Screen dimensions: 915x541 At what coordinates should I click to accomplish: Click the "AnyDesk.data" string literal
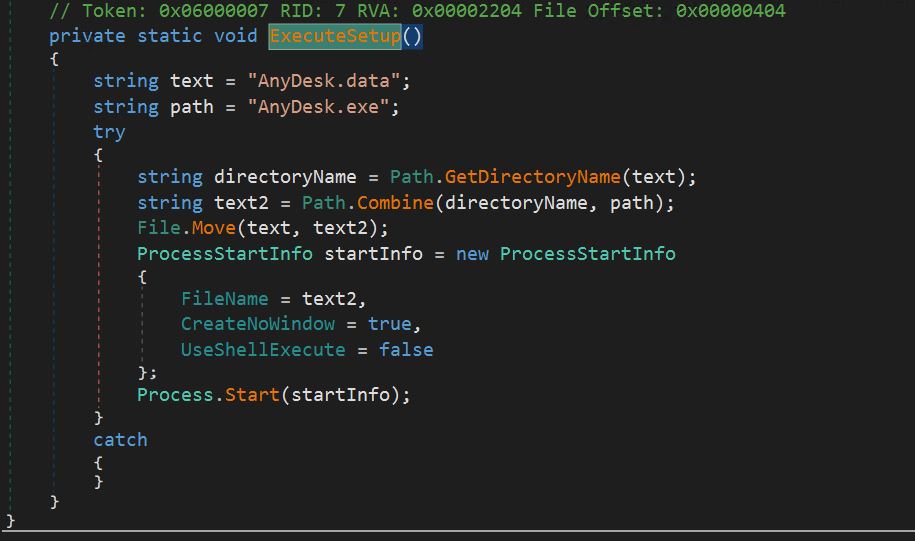pyautogui.click(x=328, y=81)
